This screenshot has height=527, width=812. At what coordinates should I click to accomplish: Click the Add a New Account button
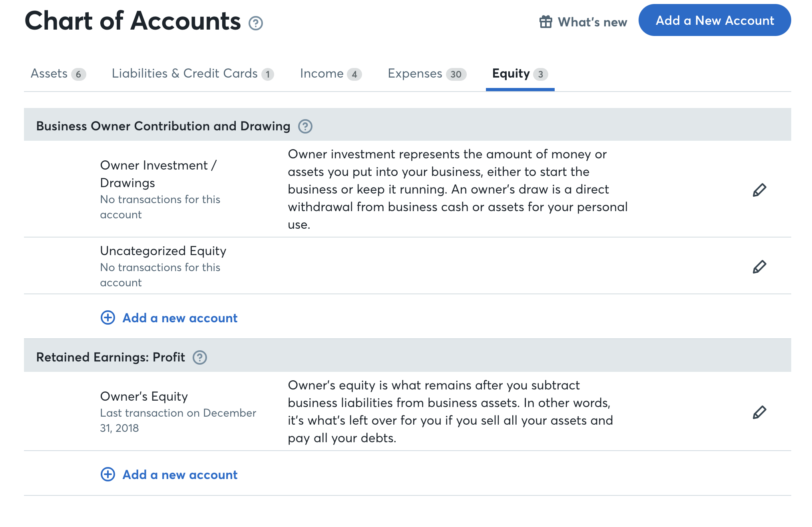(714, 21)
